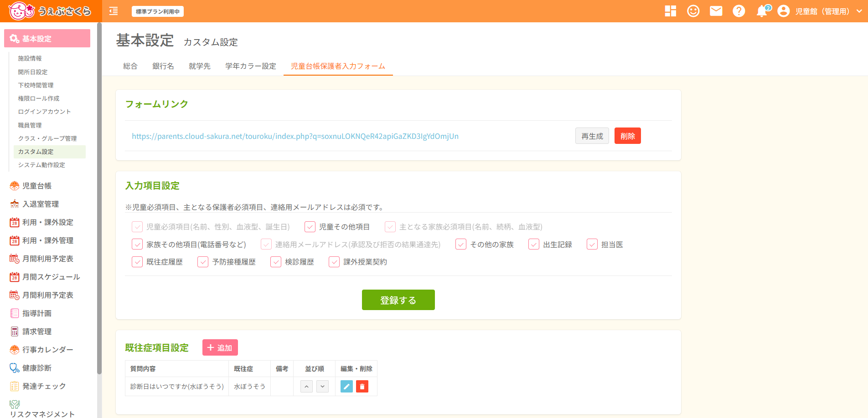The width and height of the screenshot is (868, 418).
Task: Toggle 出生記録 checkbox
Action: click(534, 245)
